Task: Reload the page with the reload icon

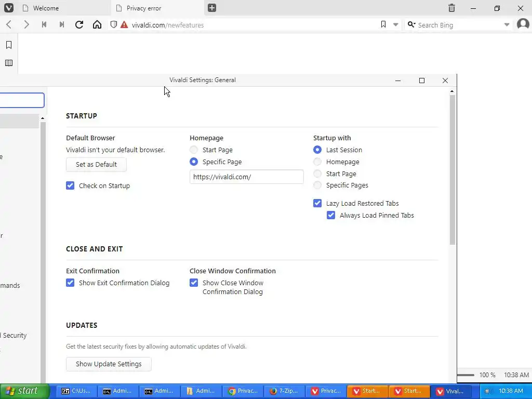Action: point(79,24)
